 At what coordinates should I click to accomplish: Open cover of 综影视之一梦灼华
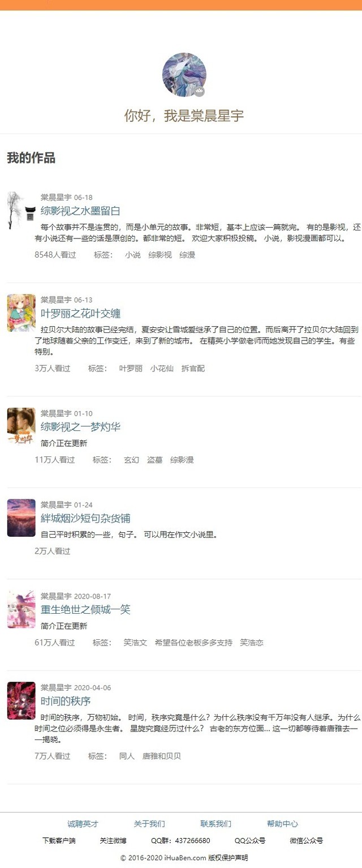click(x=21, y=426)
